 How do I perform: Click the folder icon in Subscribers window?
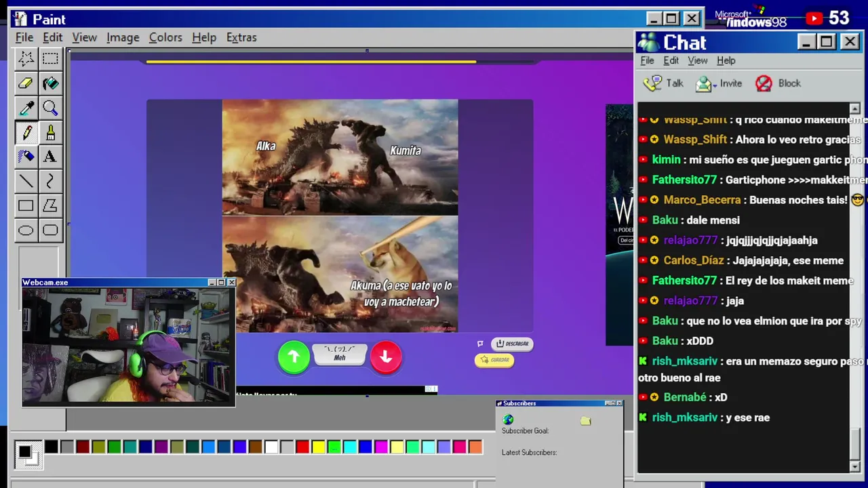tap(586, 421)
